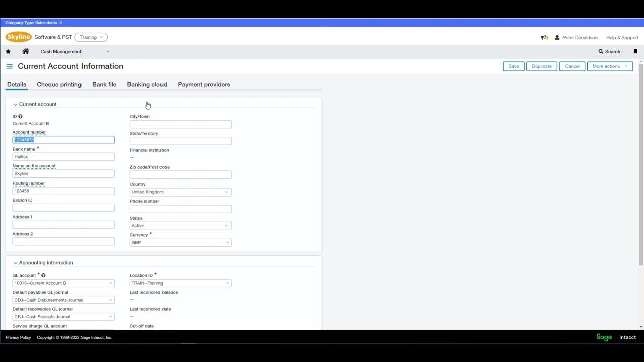Click the Bank name field
The height and width of the screenshot is (362, 644).
(x=63, y=157)
